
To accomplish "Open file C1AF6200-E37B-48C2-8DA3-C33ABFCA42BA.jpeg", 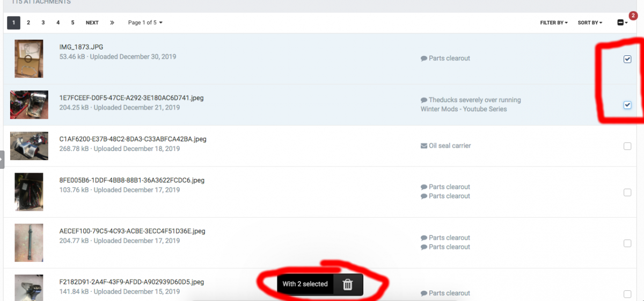I will pos(133,139).
